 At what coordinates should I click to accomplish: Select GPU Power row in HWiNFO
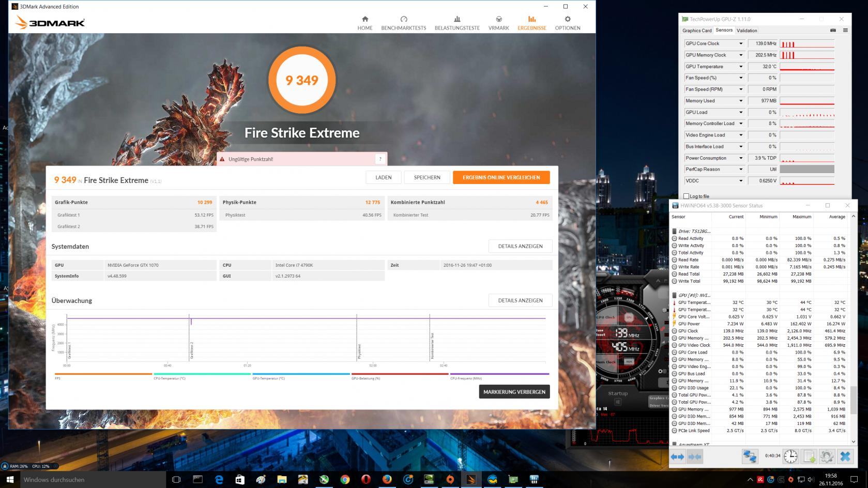tap(759, 324)
